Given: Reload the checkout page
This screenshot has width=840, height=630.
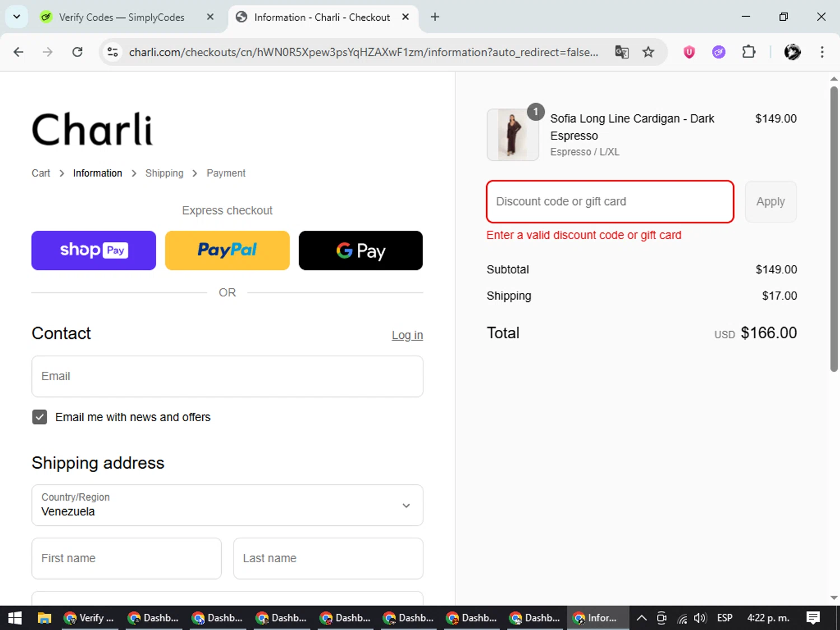Looking at the screenshot, I should 77,52.
